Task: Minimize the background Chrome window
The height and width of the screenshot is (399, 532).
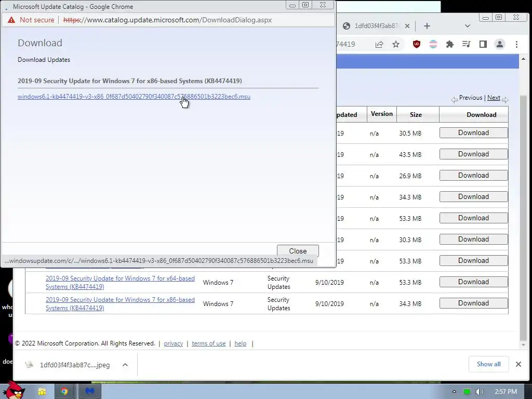Action: (x=486, y=17)
